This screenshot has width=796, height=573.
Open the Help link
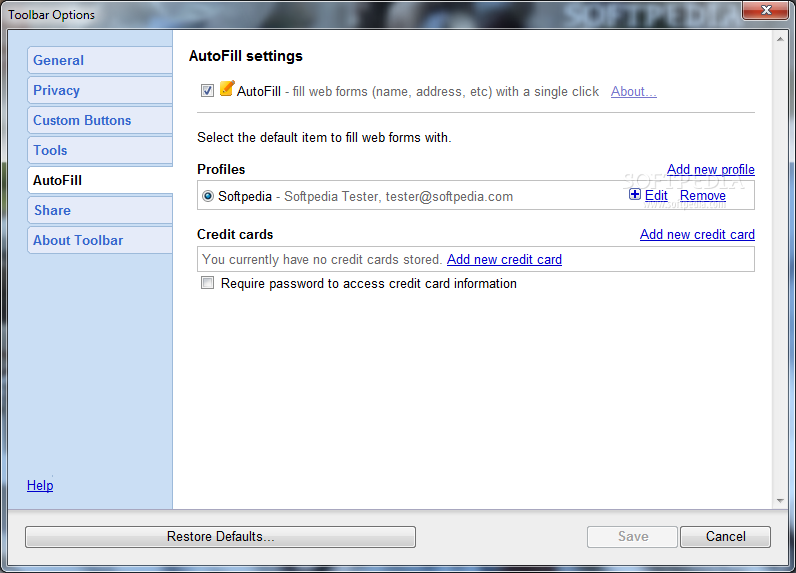[40, 485]
